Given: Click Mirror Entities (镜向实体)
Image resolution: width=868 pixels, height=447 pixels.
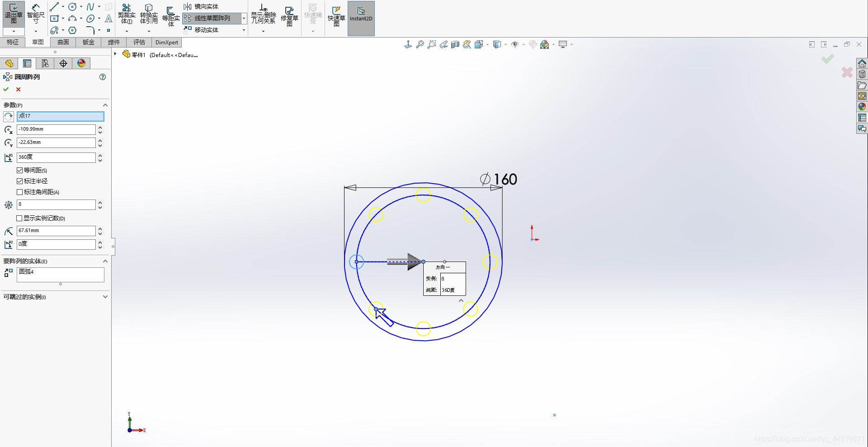Looking at the screenshot, I should 201,6.
